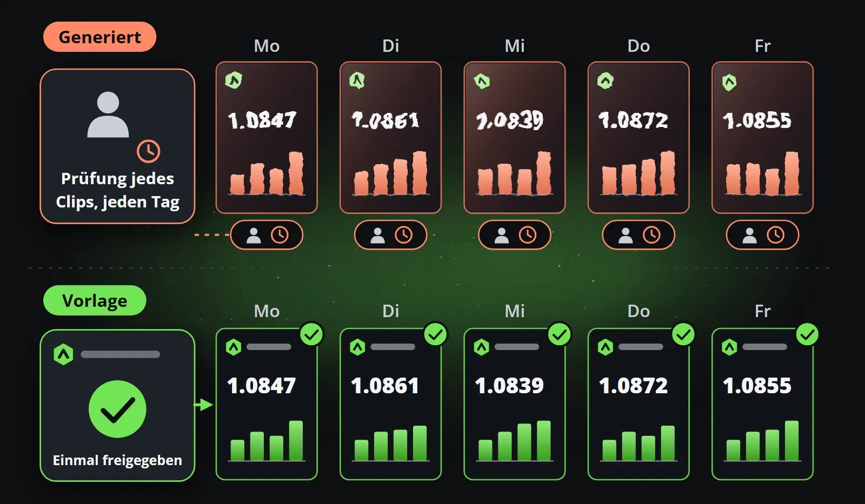Screen dimensions: 865x504
Task: Click the orange bar chart on Generiert Fr card
Action: pyautogui.click(x=762, y=173)
